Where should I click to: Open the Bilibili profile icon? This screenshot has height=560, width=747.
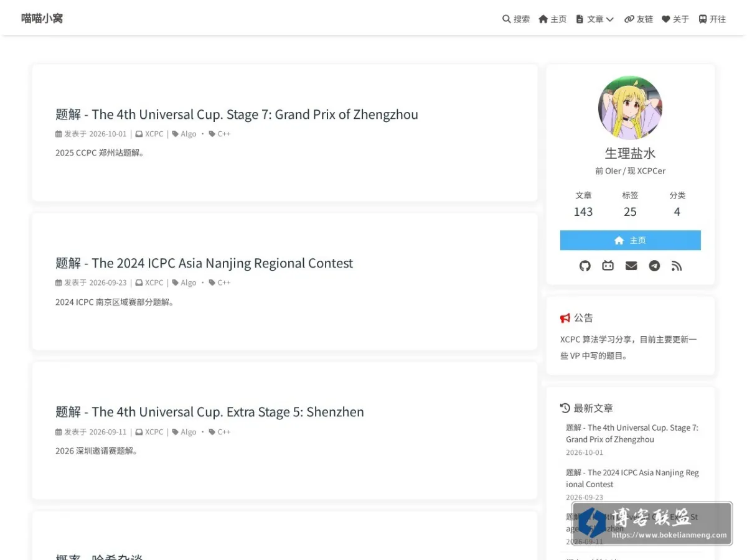coord(608,266)
